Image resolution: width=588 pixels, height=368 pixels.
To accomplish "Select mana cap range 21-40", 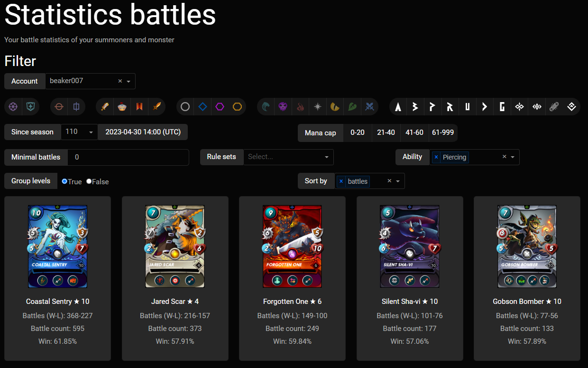I will [386, 132].
